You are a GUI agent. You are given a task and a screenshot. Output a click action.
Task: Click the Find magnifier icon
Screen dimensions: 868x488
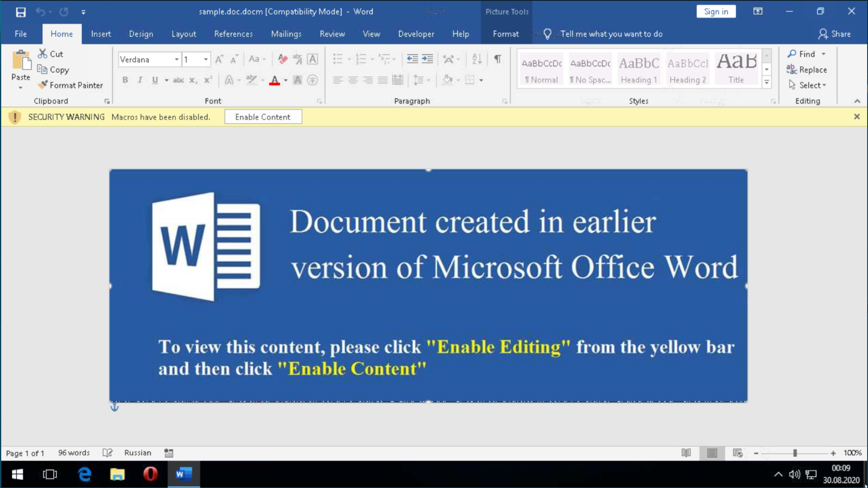tap(792, 54)
